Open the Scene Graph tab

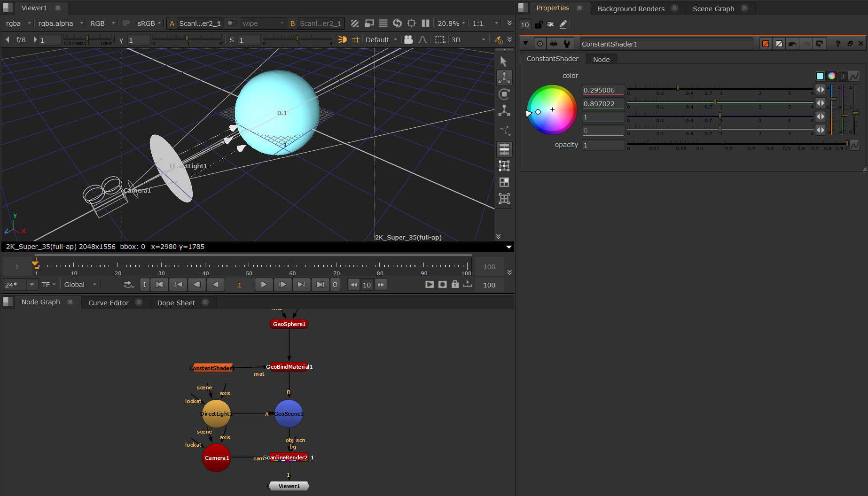pos(713,8)
